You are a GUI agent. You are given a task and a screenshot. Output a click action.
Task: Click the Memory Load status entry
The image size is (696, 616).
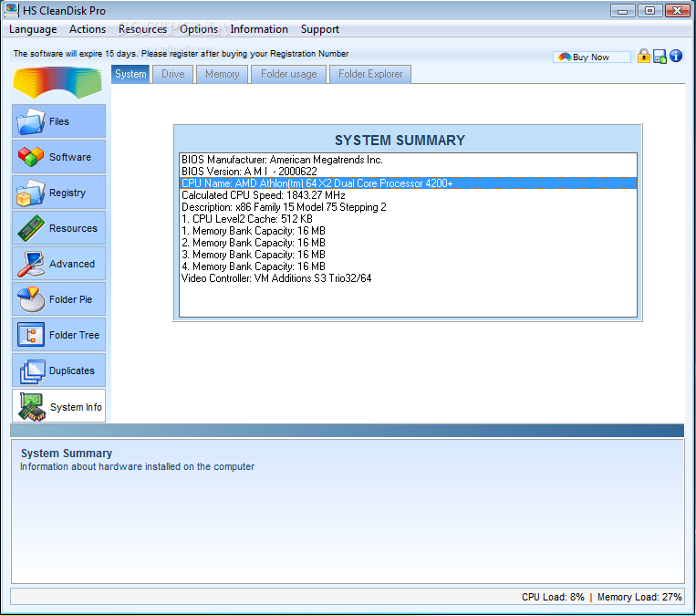coord(639,597)
